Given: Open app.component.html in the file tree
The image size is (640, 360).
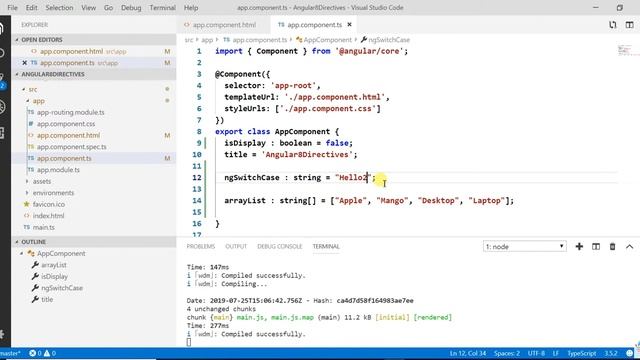Looking at the screenshot, I should pyautogui.click(x=68, y=135).
